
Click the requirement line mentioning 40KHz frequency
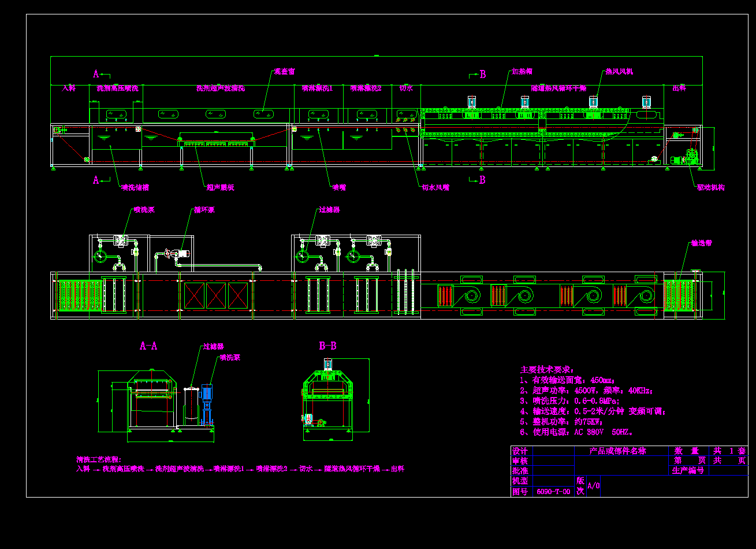[587, 391]
